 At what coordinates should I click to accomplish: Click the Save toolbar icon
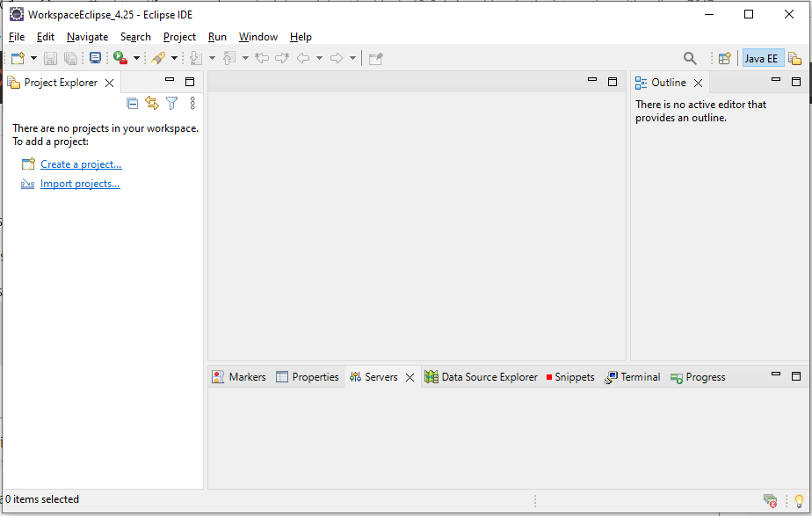(50, 58)
